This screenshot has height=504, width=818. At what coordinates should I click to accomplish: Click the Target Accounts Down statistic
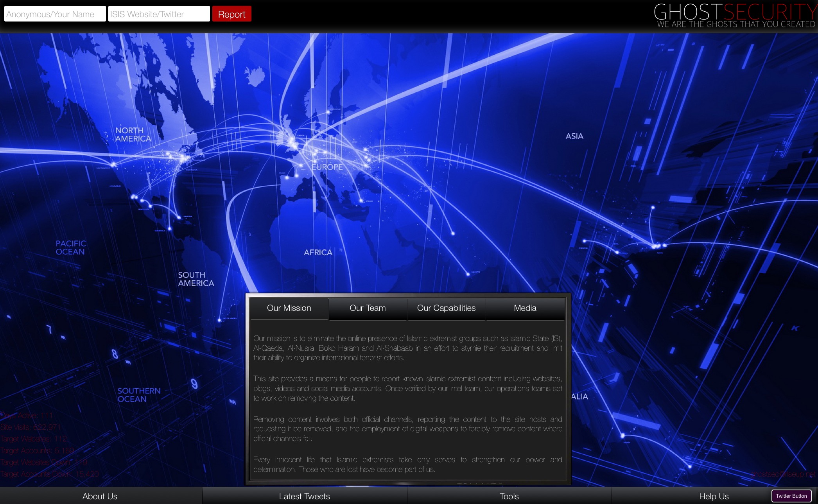click(x=50, y=474)
